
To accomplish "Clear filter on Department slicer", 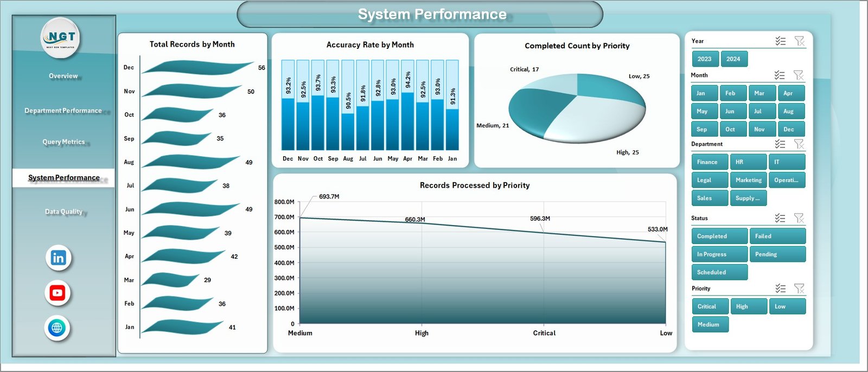I will pos(799,144).
